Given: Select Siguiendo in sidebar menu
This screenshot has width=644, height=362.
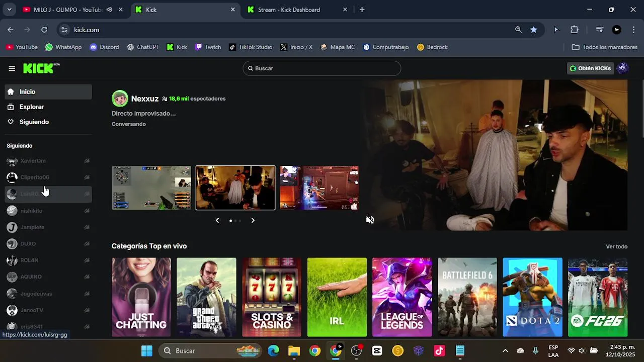Looking at the screenshot, I should click(x=48, y=122).
